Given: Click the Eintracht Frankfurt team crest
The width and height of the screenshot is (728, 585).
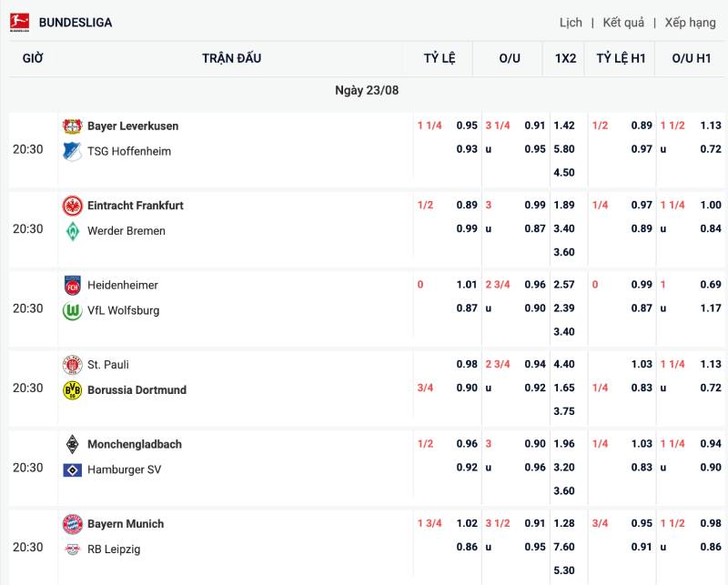Looking at the screenshot, I should point(72,206).
